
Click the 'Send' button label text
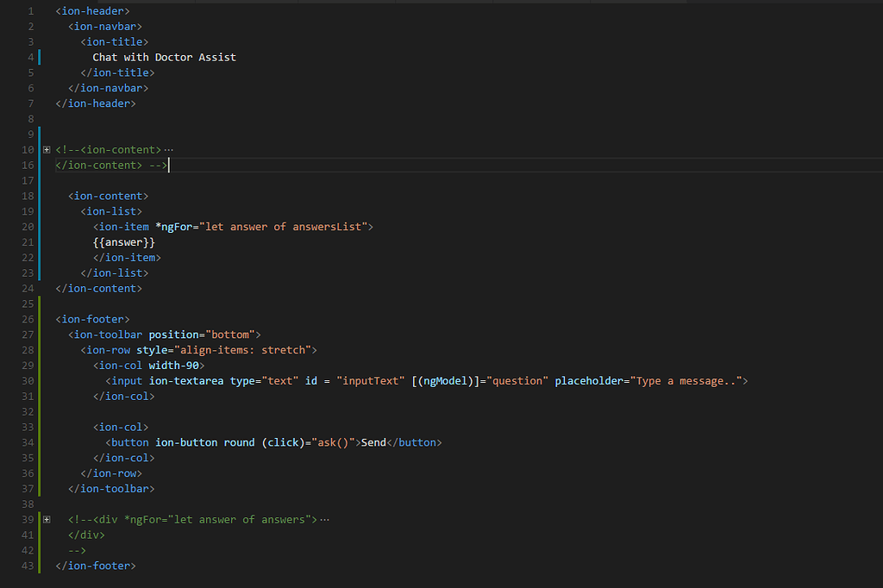[374, 442]
